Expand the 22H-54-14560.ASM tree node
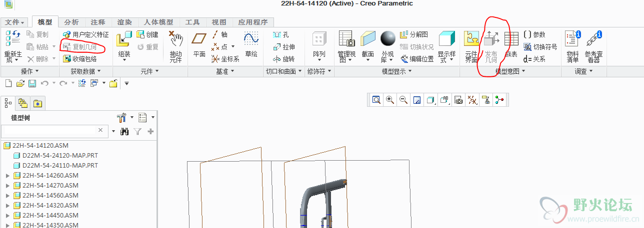 [7, 195]
